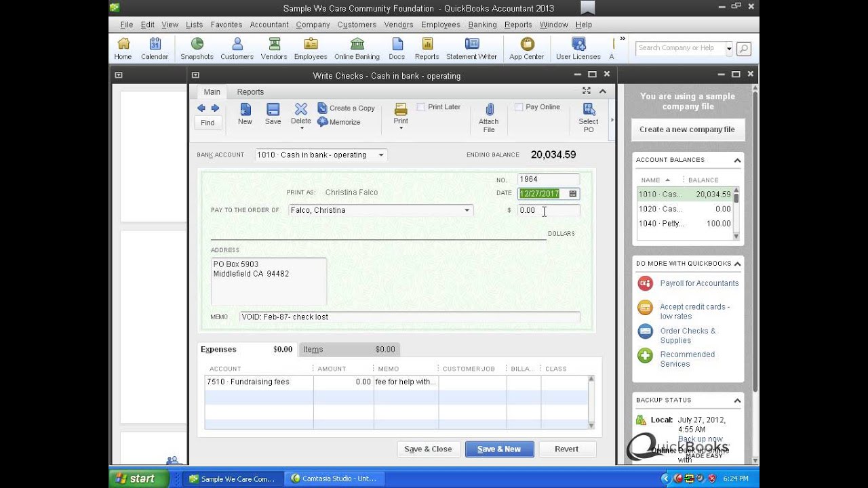Click the search magnifier button
Viewport: 868px width, 488px height.
[743, 48]
